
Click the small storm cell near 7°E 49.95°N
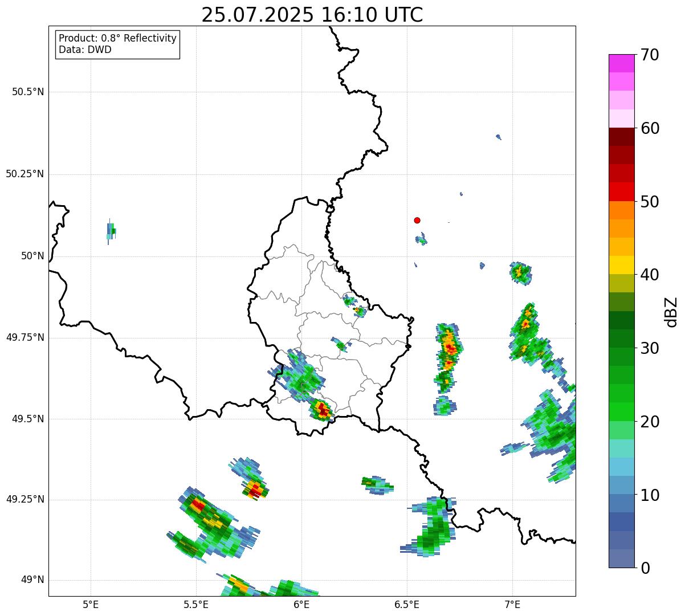coord(520,272)
